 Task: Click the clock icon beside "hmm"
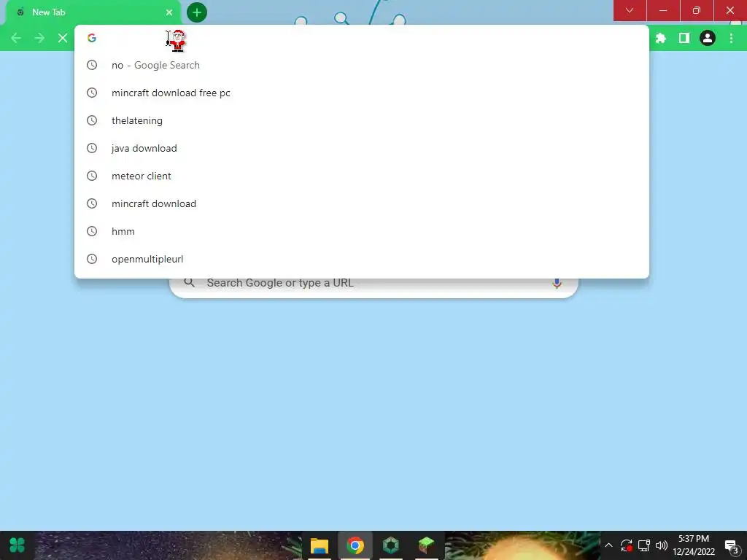[x=92, y=231]
